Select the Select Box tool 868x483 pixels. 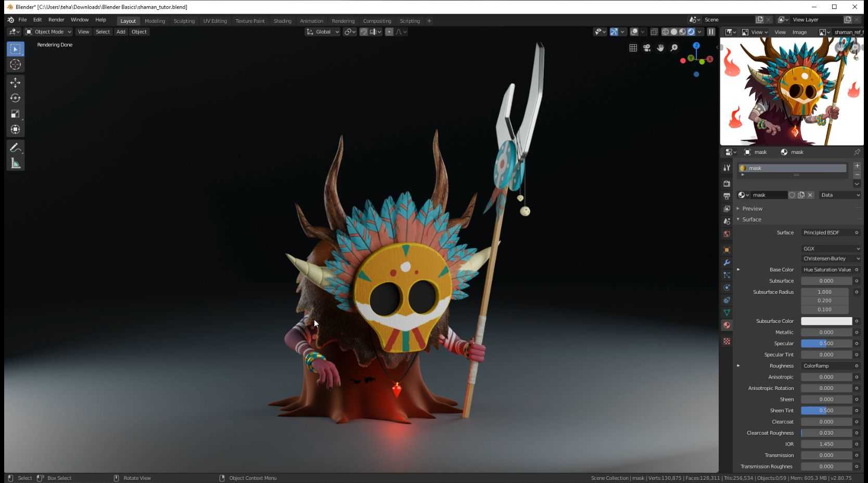click(15, 49)
